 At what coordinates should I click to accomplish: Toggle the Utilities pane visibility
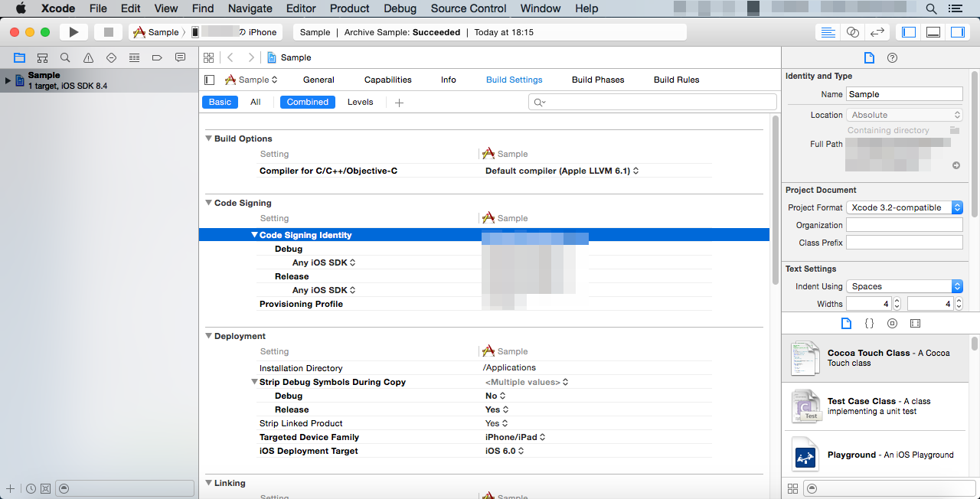pos(958,32)
